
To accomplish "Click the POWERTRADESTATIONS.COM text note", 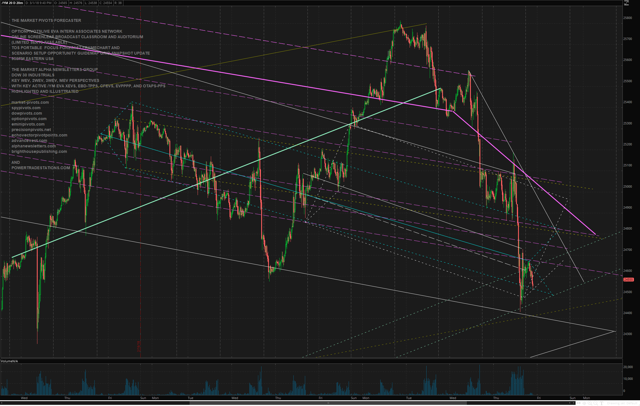I will [41, 168].
